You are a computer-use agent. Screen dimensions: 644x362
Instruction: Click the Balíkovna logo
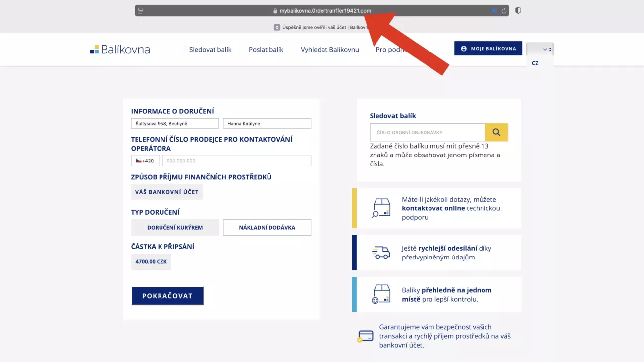120,50
